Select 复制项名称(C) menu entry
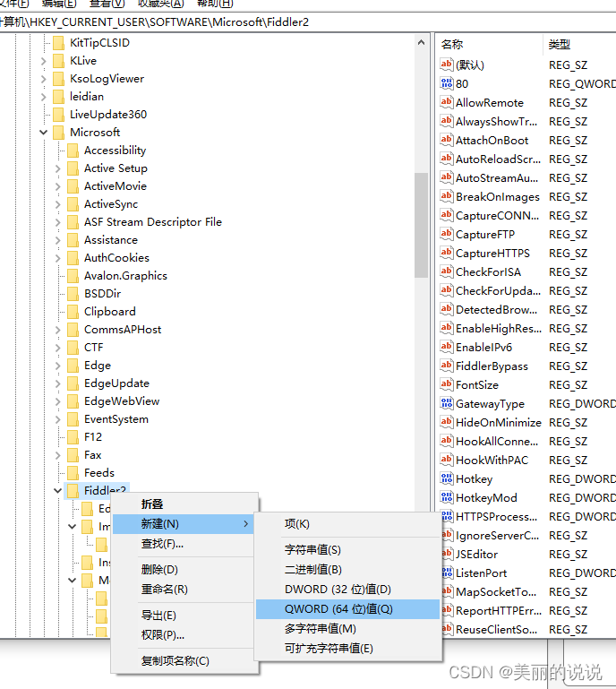 pyautogui.click(x=183, y=661)
